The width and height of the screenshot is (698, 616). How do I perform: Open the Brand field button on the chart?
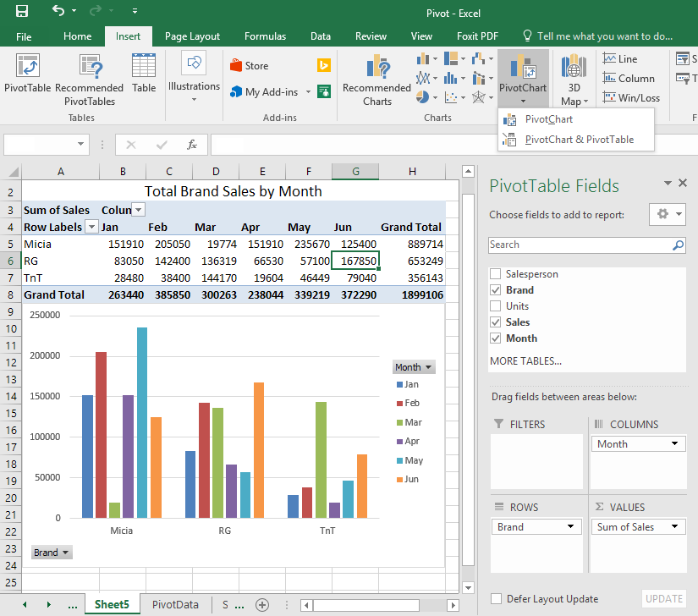(52, 553)
